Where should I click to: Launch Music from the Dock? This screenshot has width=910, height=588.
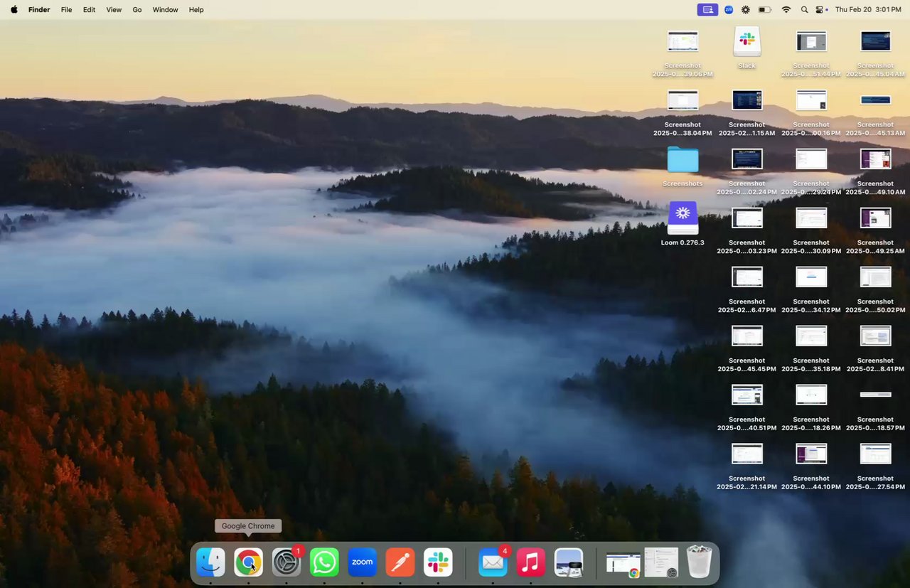tap(530, 562)
